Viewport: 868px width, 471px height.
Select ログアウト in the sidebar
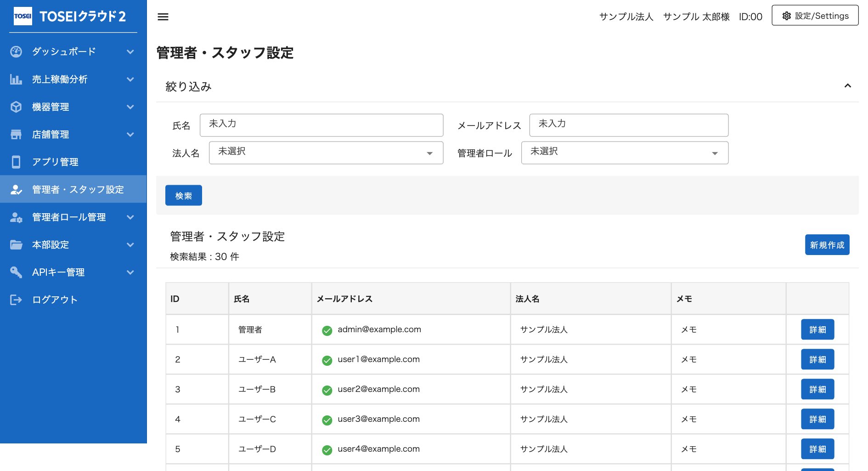73,300
